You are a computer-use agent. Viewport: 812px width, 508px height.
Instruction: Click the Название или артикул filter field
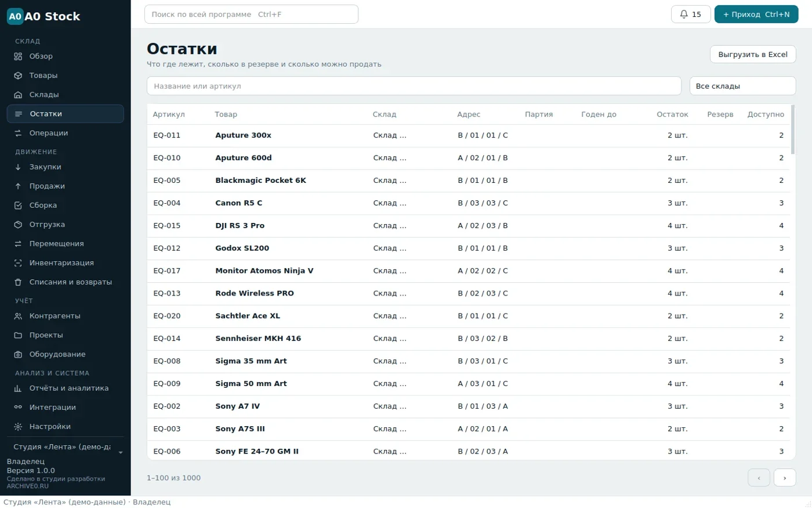click(x=414, y=86)
